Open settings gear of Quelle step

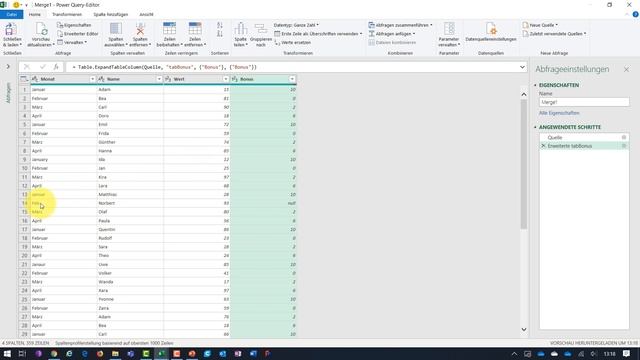tap(624, 138)
